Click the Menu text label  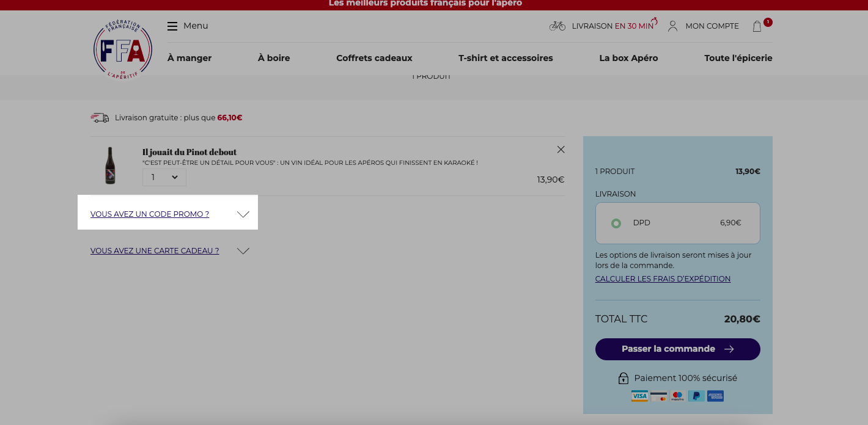[x=196, y=26]
